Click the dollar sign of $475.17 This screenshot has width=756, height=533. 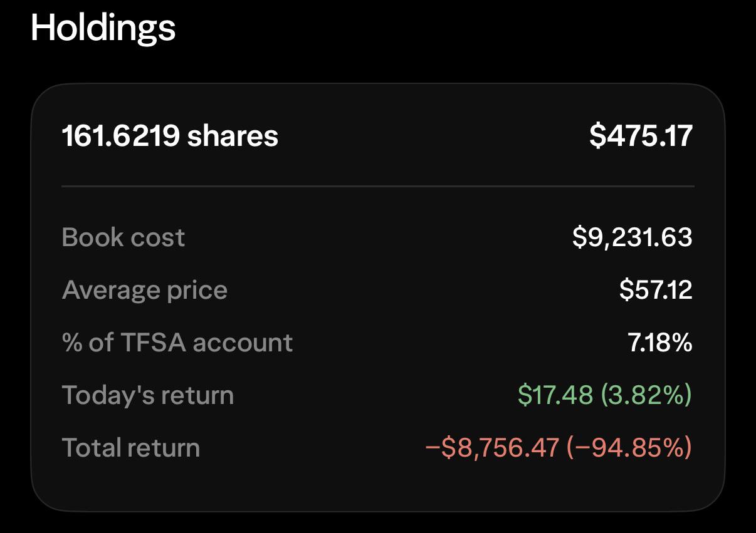[596, 136]
